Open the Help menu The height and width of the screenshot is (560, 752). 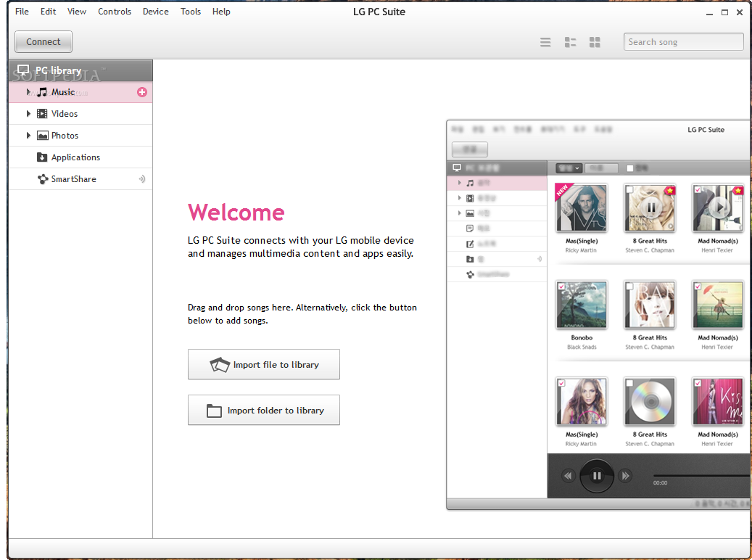[x=221, y=12]
